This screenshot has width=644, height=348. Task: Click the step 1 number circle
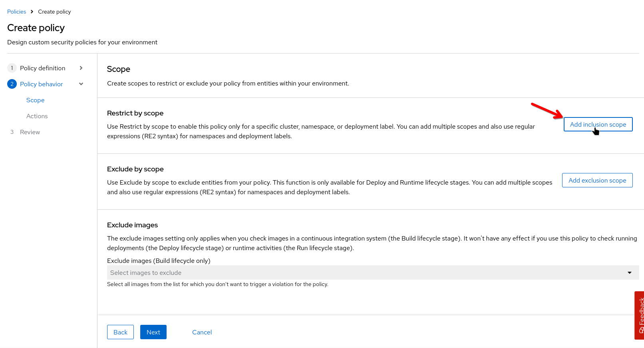(12, 68)
